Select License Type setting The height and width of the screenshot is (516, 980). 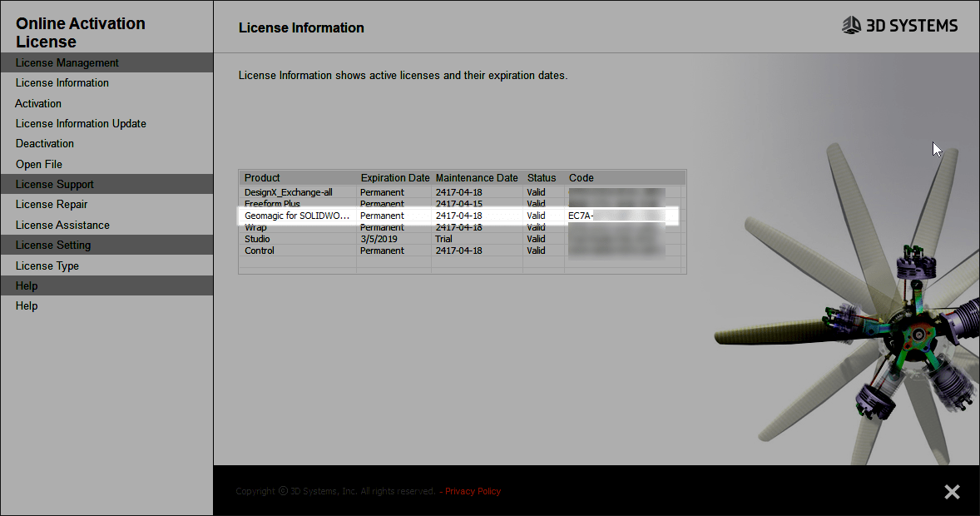[x=47, y=265]
